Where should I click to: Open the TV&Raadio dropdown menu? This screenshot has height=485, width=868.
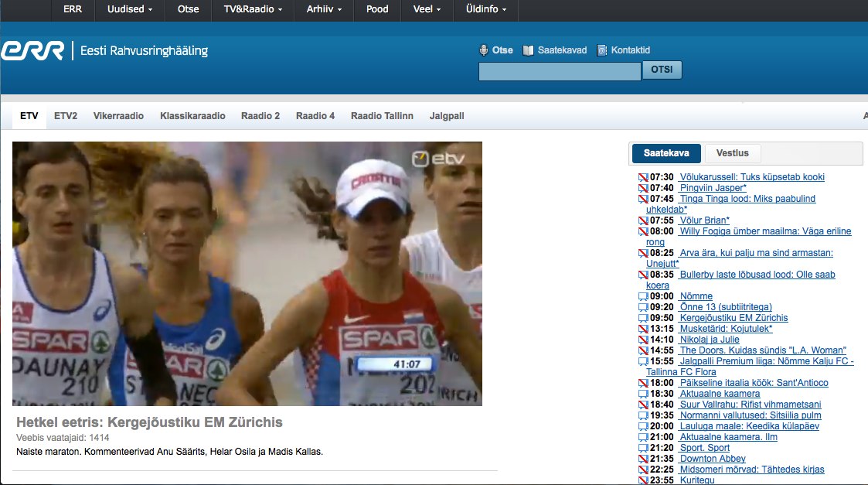click(x=253, y=9)
